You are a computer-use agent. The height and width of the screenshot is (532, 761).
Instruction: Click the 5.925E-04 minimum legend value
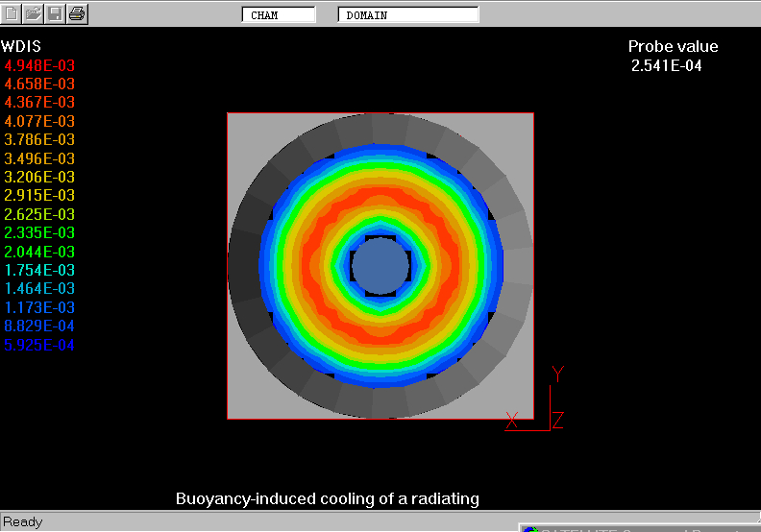coord(39,345)
